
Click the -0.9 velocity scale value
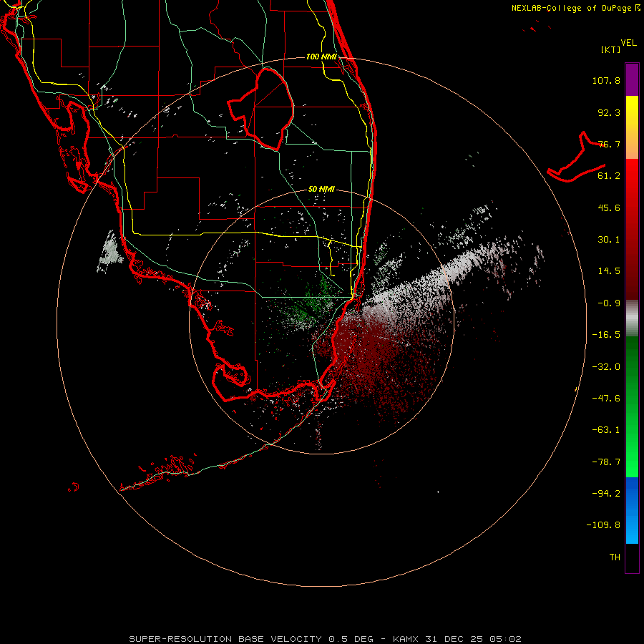click(x=609, y=303)
